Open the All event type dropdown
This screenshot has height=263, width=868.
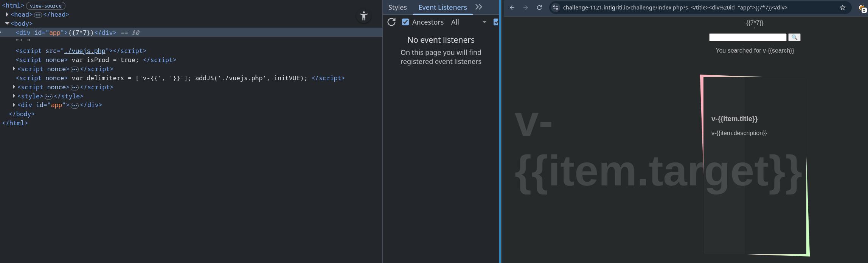(468, 22)
